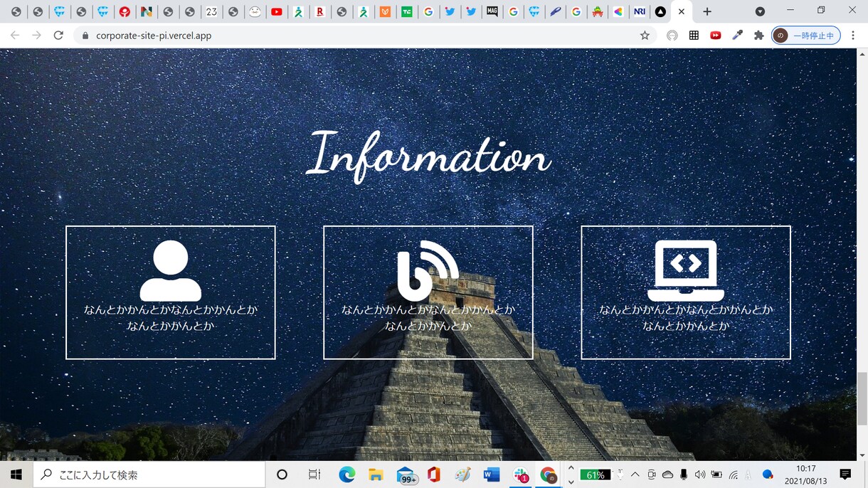Switch to the YouTube tab
Image resolution: width=868 pixels, height=488 pixels.
(277, 11)
